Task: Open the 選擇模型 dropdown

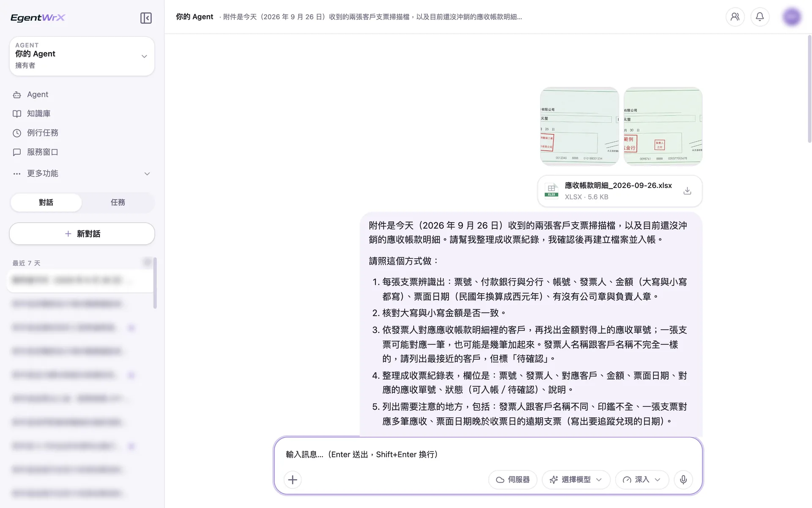Action: tap(576, 480)
